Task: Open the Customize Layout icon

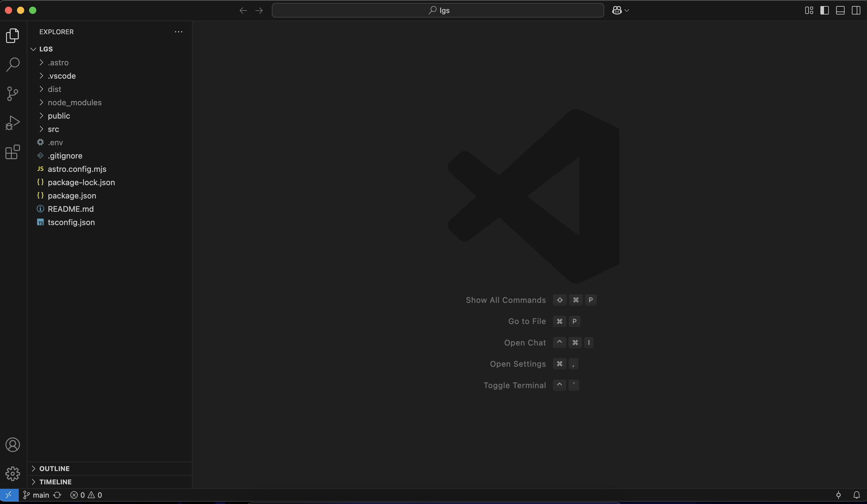Action: (809, 10)
